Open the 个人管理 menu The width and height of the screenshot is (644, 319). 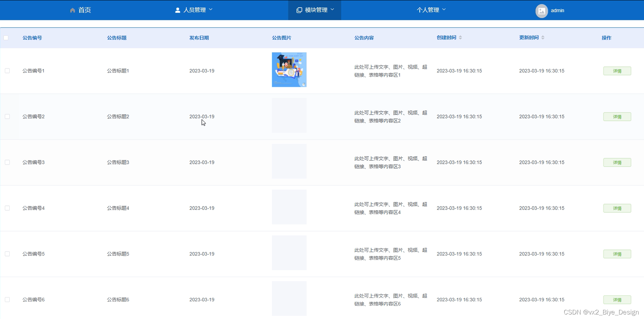click(431, 10)
